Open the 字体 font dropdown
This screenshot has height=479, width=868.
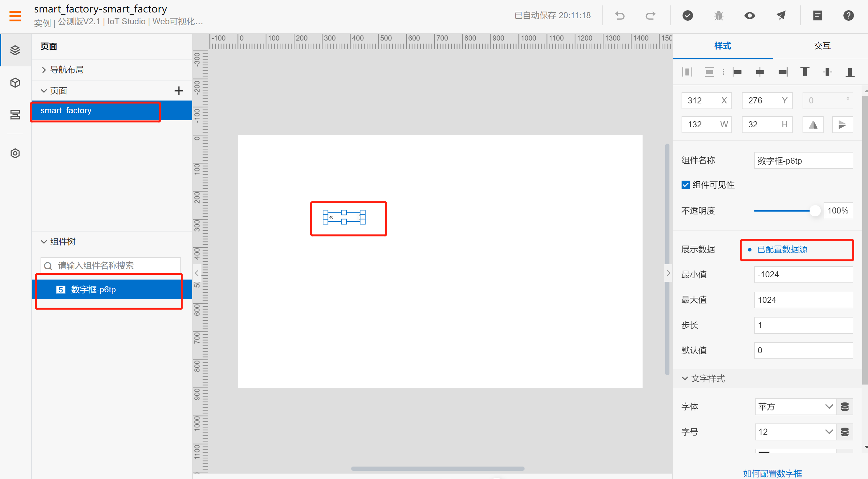pos(796,407)
